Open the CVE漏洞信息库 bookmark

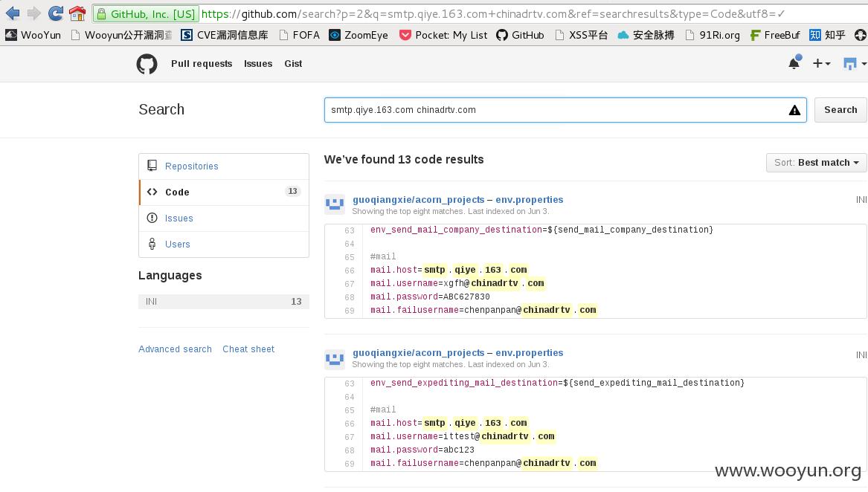coord(225,35)
